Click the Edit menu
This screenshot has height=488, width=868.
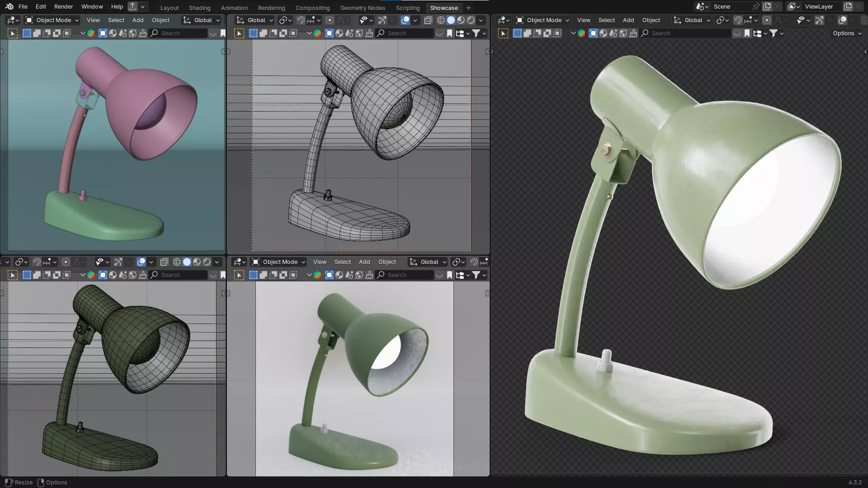[x=41, y=6]
